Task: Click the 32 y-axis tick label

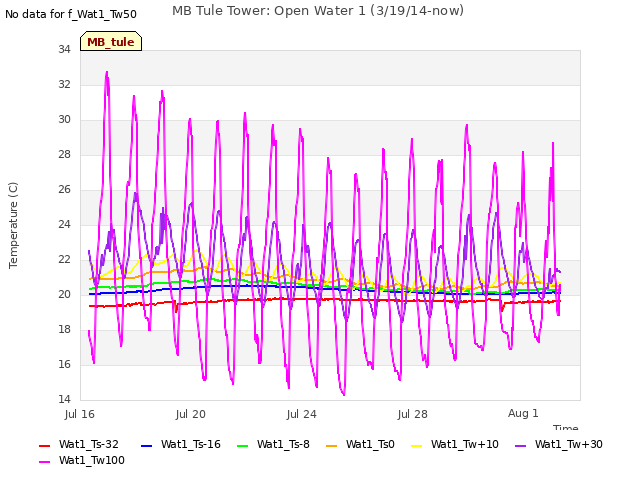Action: tap(64, 84)
